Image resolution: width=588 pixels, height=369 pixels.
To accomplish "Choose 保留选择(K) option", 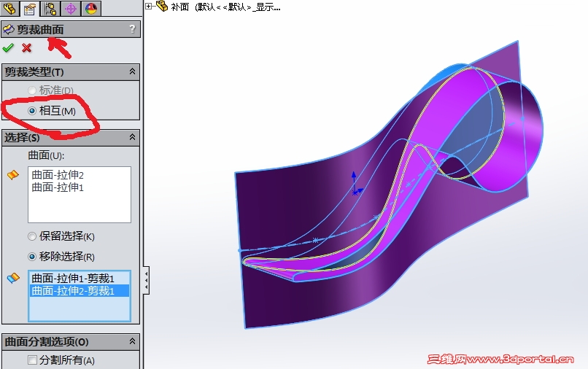I will tap(32, 236).
